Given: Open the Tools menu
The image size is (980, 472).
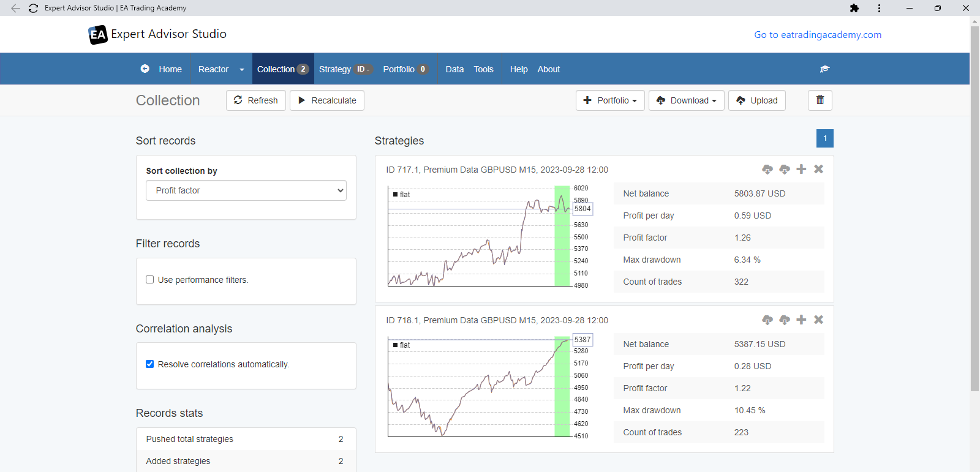Looking at the screenshot, I should click(x=483, y=69).
